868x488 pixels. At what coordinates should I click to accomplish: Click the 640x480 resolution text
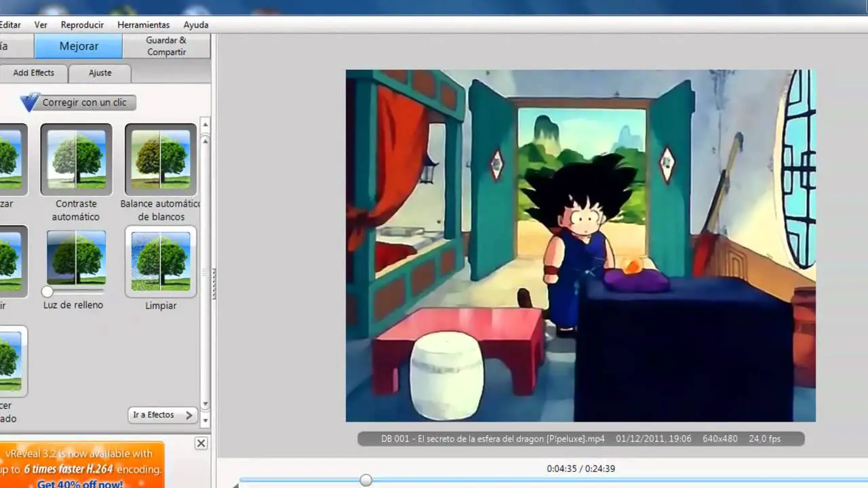coord(719,439)
